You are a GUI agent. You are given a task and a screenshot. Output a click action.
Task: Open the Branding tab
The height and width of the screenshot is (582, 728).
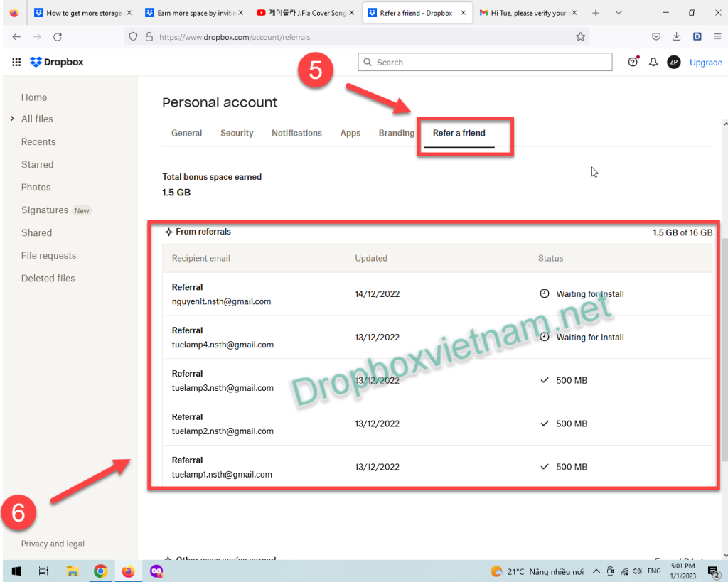click(x=396, y=133)
